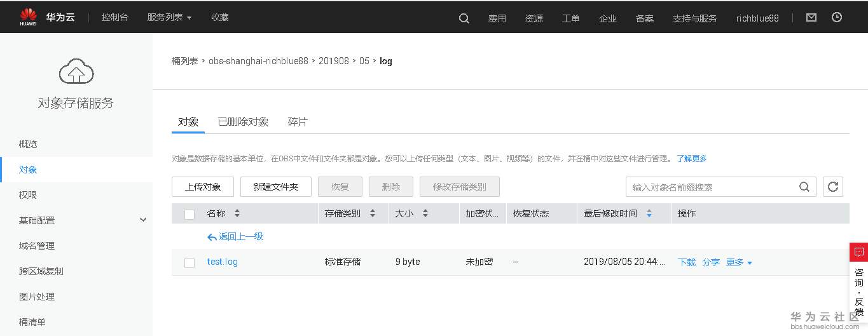Viewport: 868px width, 336px height.
Task: Sort by 存储类别 column arrows
Action: [373, 213]
